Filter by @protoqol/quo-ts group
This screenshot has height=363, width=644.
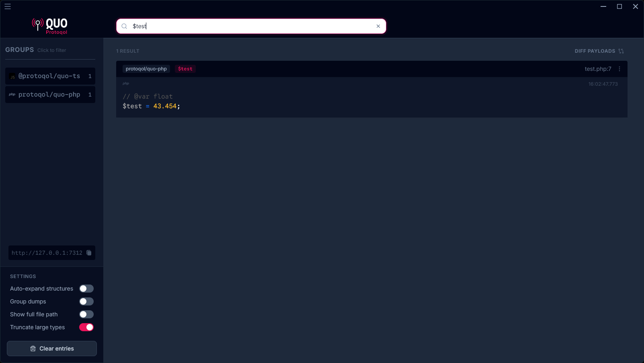pos(50,76)
